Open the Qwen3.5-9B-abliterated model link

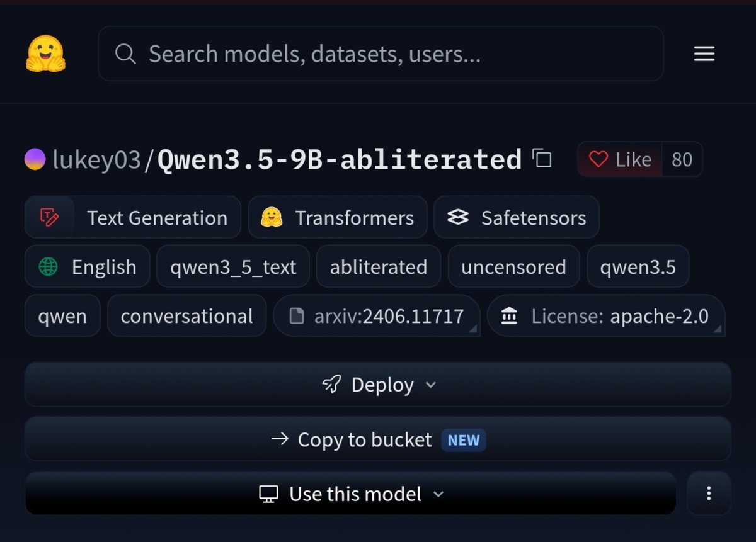[340, 159]
